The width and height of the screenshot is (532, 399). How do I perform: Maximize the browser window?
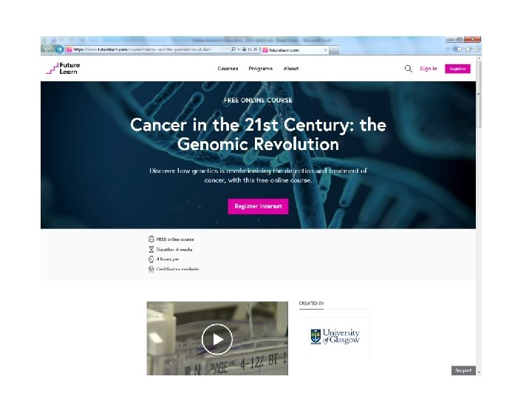click(459, 40)
